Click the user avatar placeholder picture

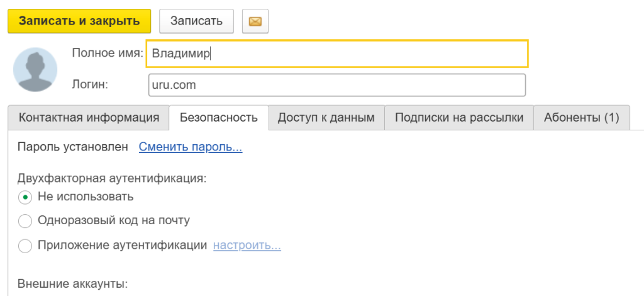click(x=35, y=69)
